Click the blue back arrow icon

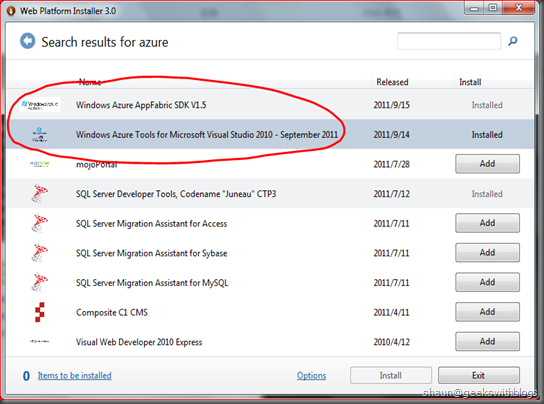(x=27, y=41)
